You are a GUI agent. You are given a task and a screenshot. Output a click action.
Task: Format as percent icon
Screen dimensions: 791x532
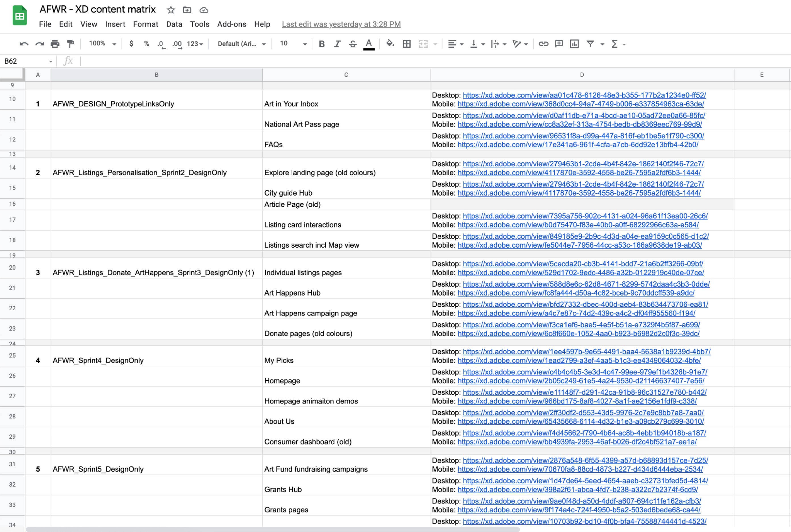(x=147, y=43)
